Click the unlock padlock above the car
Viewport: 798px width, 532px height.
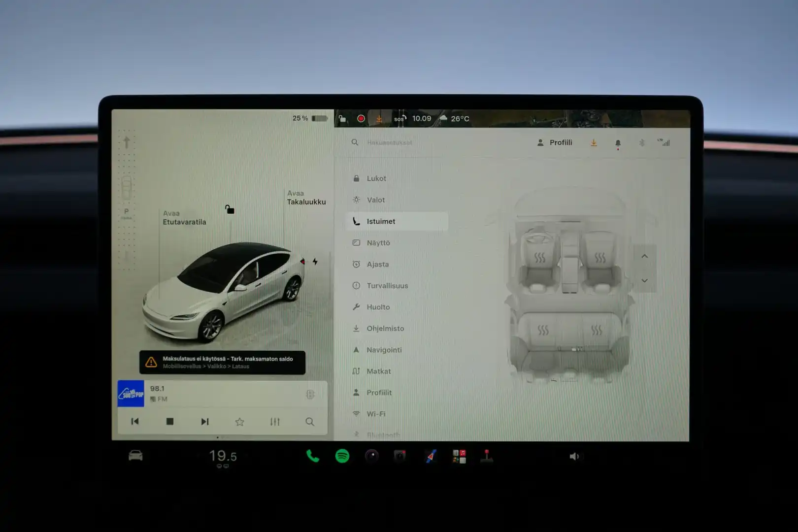click(x=230, y=209)
